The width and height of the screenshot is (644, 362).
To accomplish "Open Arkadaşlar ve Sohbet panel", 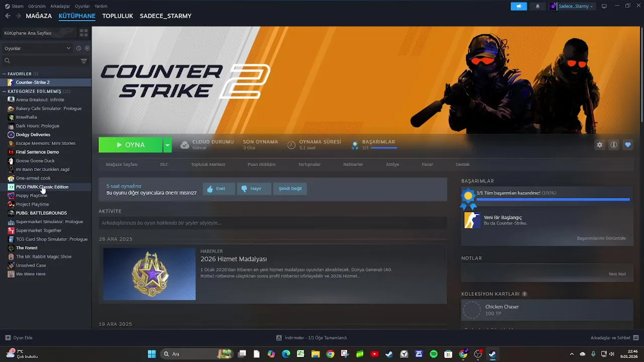I will coord(615,338).
